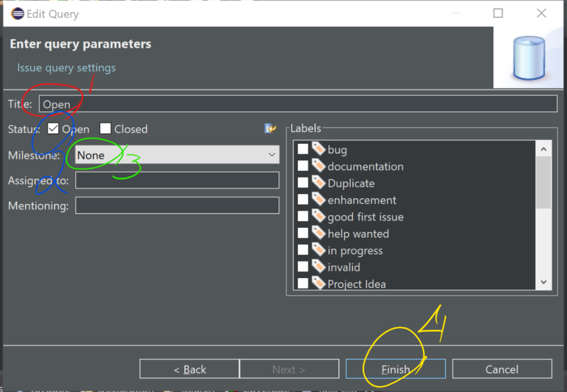This screenshot has height=392, width=567.
Task: Check the Duplicate label checkbox
Action: [x=303, y=183]
